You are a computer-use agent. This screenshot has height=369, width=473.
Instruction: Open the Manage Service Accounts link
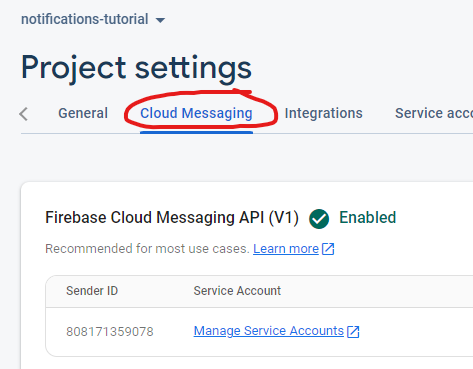tap(269, 331)
